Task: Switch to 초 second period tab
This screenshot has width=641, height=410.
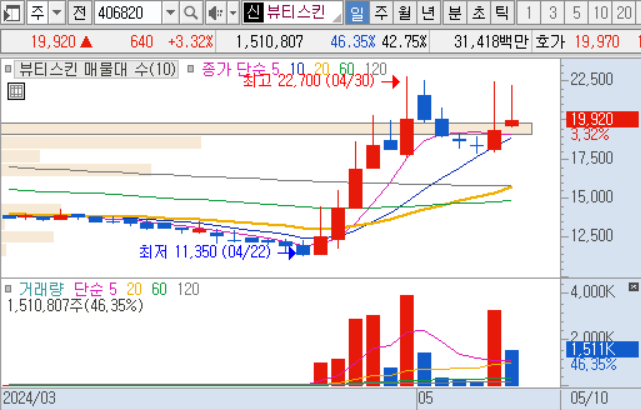Action: click(x=478, y=13)
